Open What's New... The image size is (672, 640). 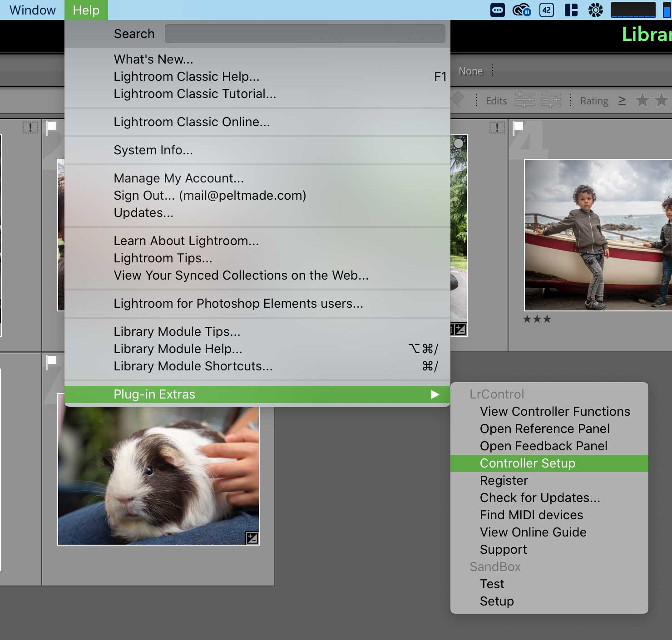[x=257, y=59]
